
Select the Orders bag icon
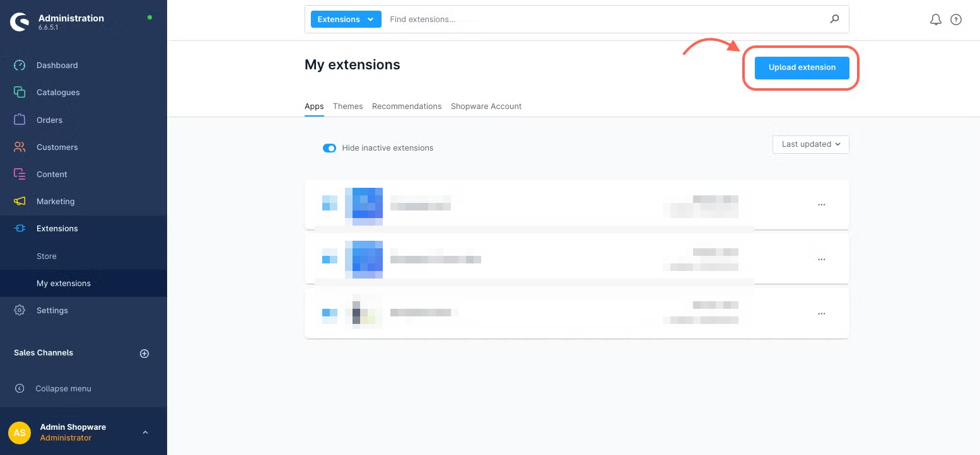point(20,120)
